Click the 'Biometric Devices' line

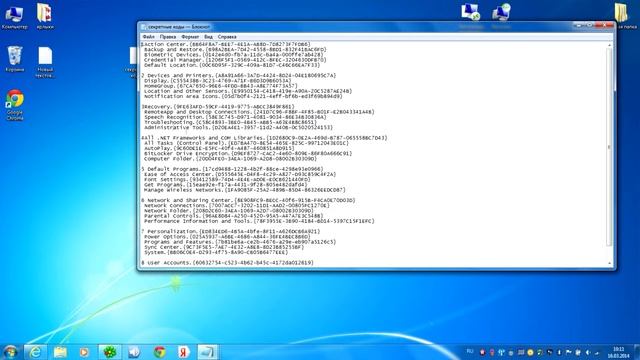pos(234,54)
